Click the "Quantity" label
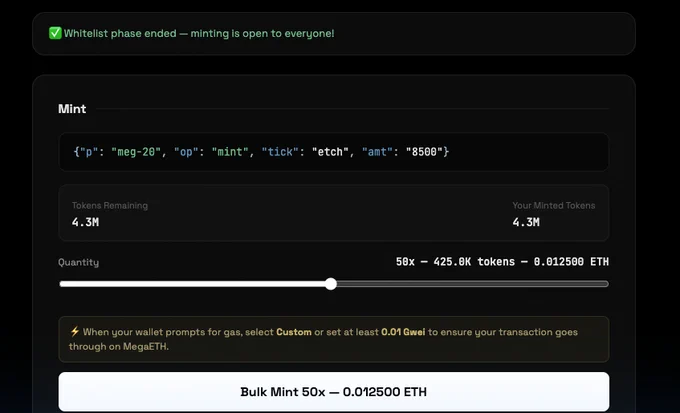Viewport: 680px width, 413px height. (78, 262)
